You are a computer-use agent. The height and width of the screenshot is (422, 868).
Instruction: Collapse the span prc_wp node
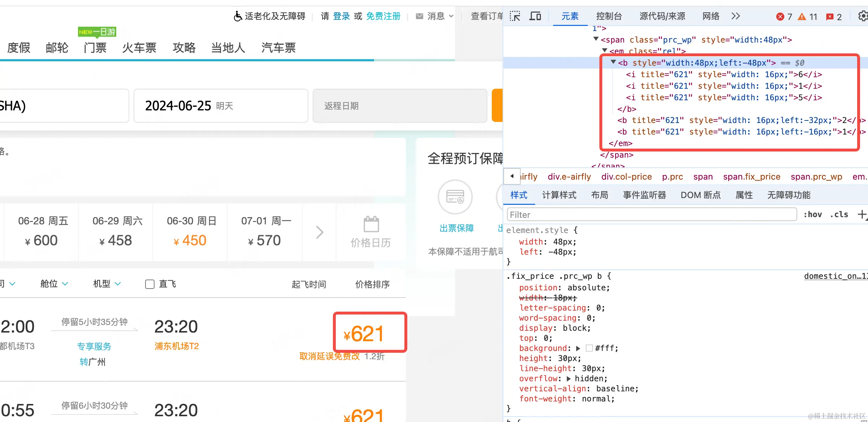[x=596, y=39]
